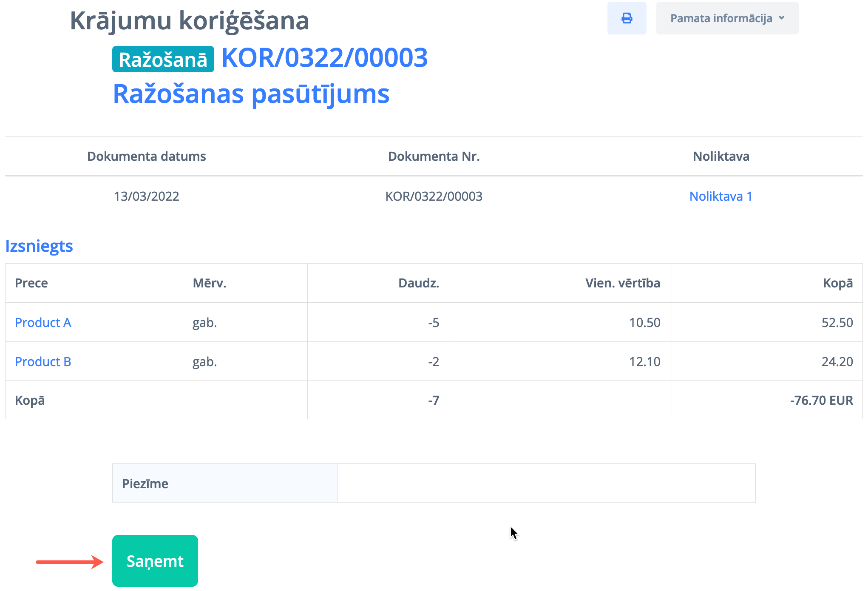The image size is (868, 591).
Task: Open the Noliktava 1 warehouse link
Action: (720, 196)
